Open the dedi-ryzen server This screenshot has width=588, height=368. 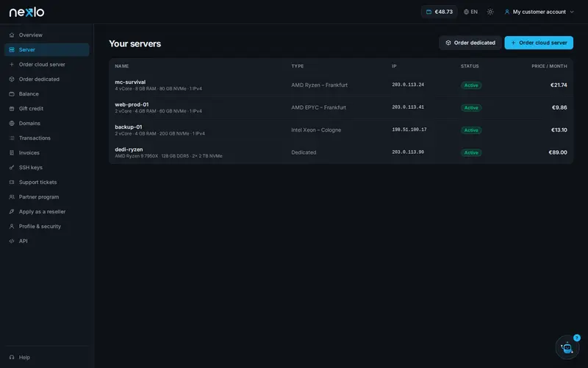(x=341, y=152)
